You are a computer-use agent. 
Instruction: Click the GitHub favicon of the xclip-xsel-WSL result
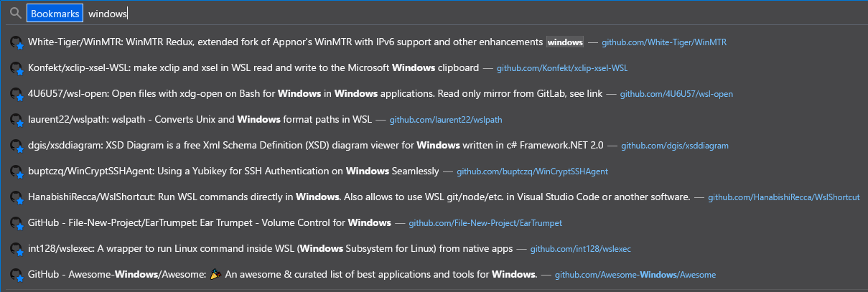point(17,68)
